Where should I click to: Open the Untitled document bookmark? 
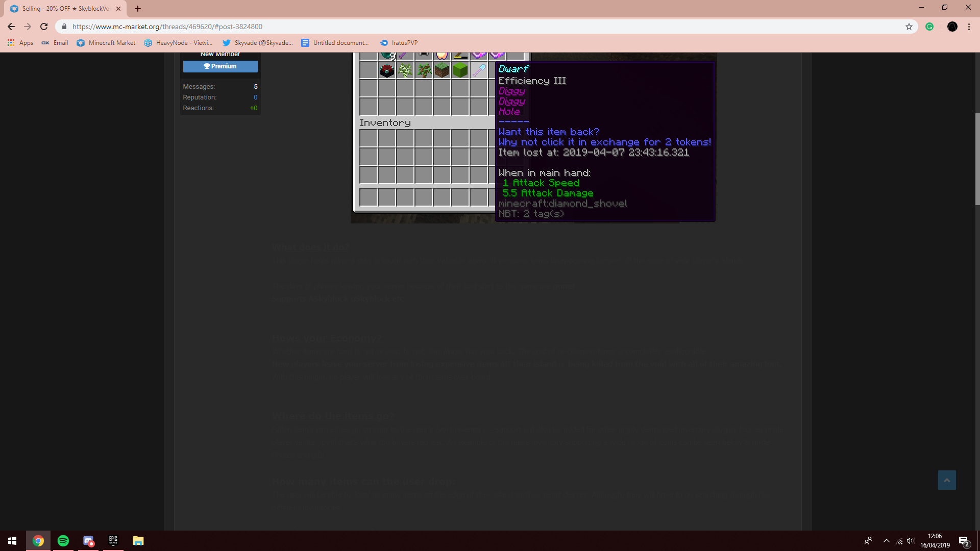click(335, 43)
